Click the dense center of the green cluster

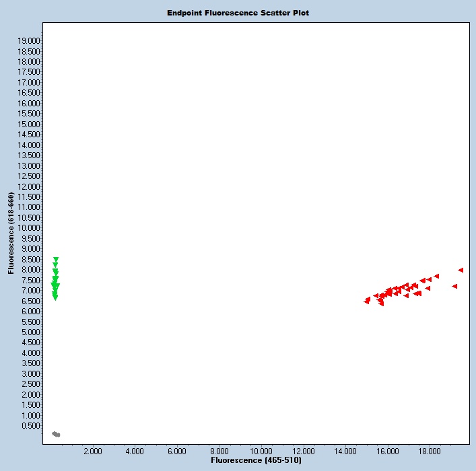click(x=55, y=286)
